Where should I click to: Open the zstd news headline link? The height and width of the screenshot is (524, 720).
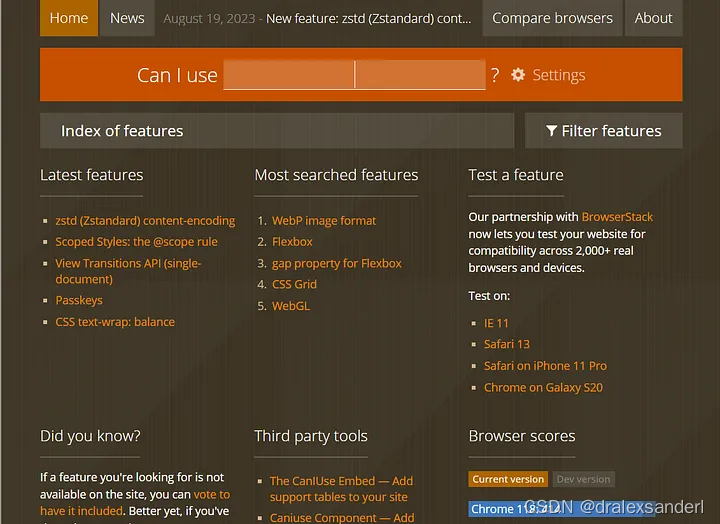369,18
